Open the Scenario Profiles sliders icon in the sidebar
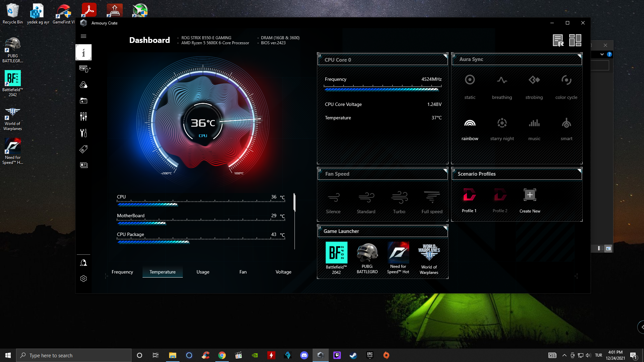Image resolution: width=644 pixels, height=362 pixels. tap(84, 117)
